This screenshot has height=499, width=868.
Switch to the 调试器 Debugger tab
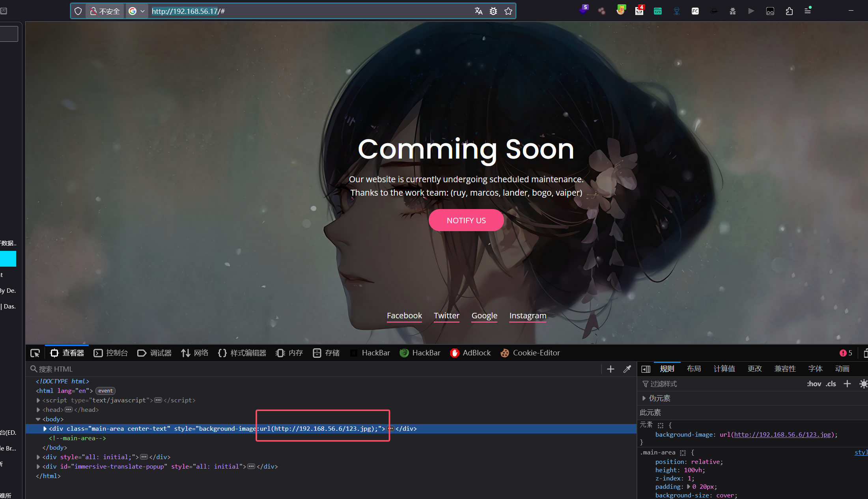(155, 353)
